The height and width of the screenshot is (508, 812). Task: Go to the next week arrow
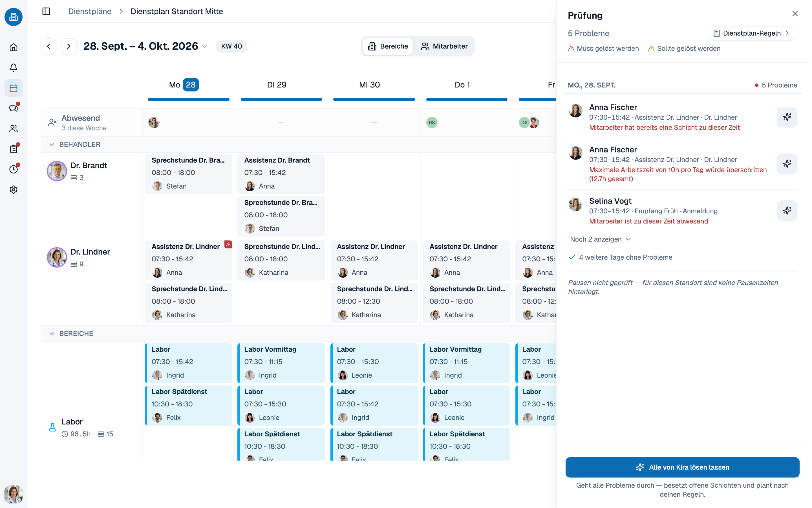69,46
